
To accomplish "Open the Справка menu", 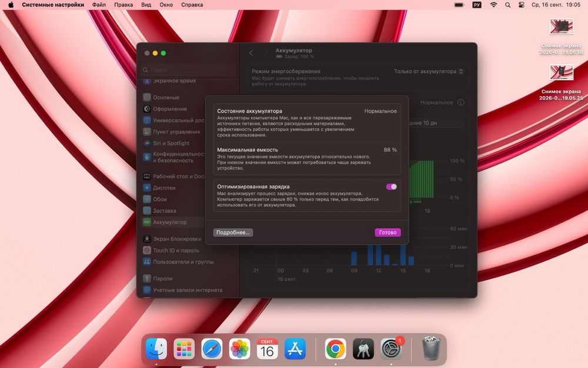I will [x=192, y=5].
